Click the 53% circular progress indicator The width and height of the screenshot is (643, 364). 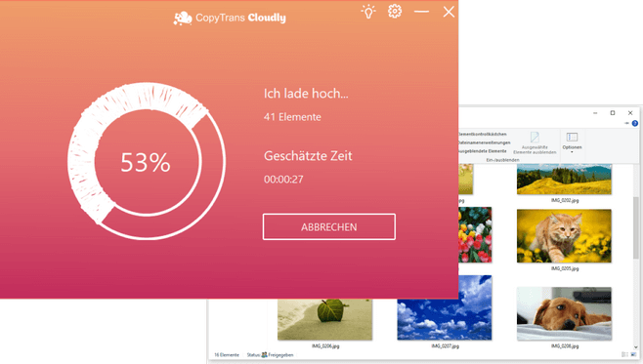point(147,161)
